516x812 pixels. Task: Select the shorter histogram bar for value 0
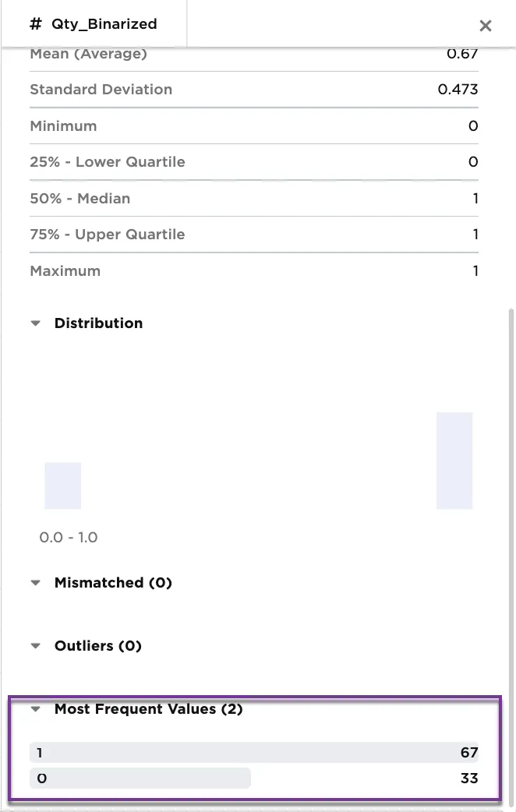tap(63, 485)
